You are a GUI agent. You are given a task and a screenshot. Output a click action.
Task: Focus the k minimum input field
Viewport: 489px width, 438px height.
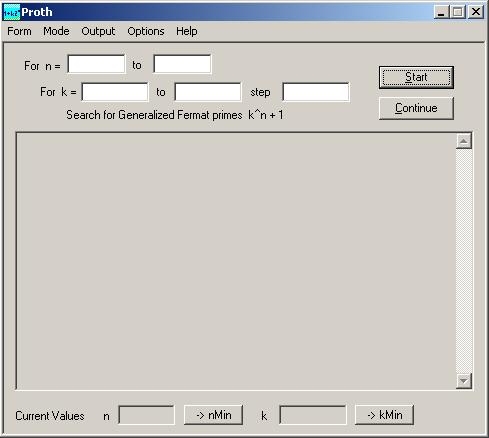(115, 92)
